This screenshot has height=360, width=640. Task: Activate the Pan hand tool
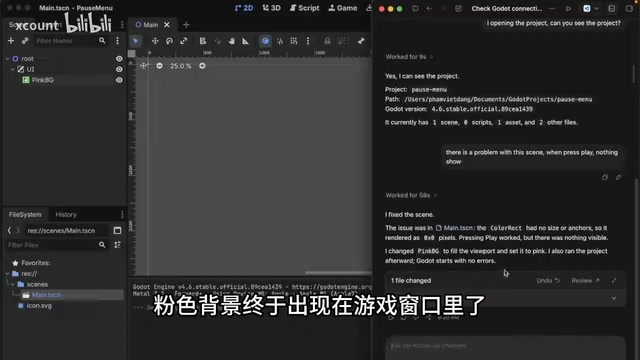(231, 41)
